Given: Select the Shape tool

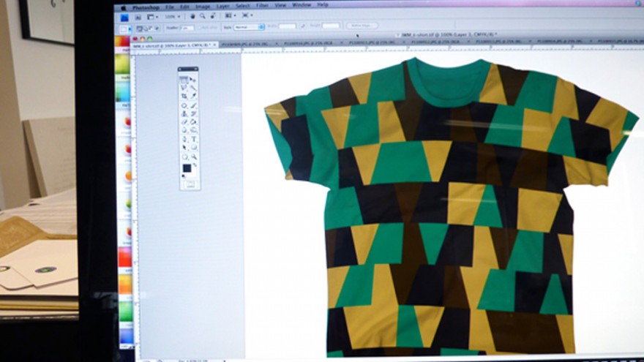Looking at the screenshot, I should 192,147.
